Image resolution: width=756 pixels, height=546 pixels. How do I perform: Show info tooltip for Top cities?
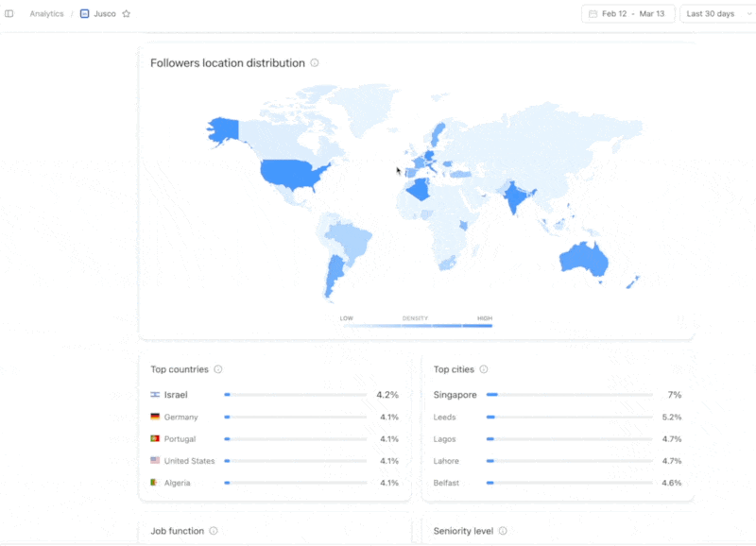click(x=484, y=369)
